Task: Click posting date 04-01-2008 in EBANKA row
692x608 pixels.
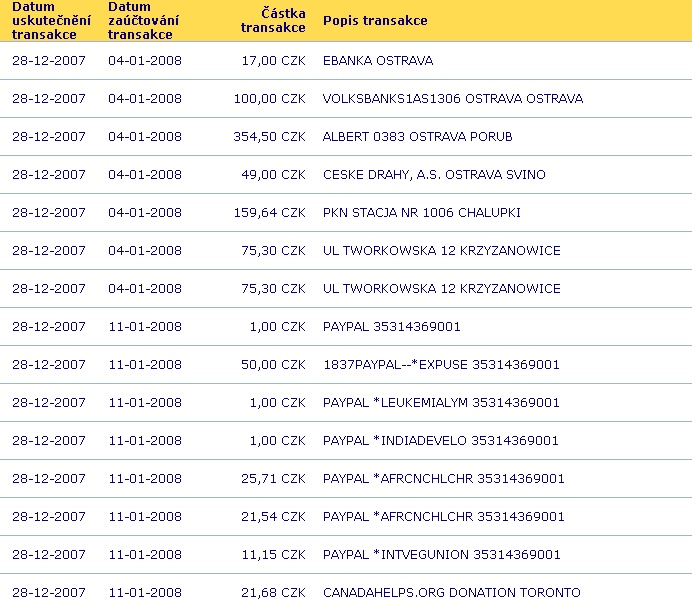Action: click(x=145, y=60)
